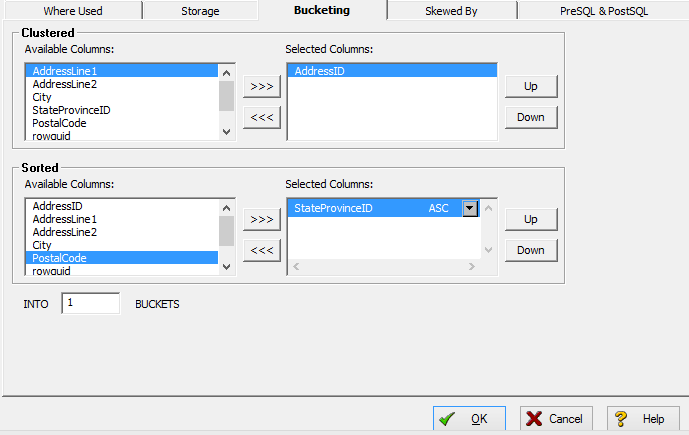Viewport: 689px width, 435px height.
Task: Click Sorted available columns scrollbar thumb
Action: pyautogui.click(x=226, y=231)
